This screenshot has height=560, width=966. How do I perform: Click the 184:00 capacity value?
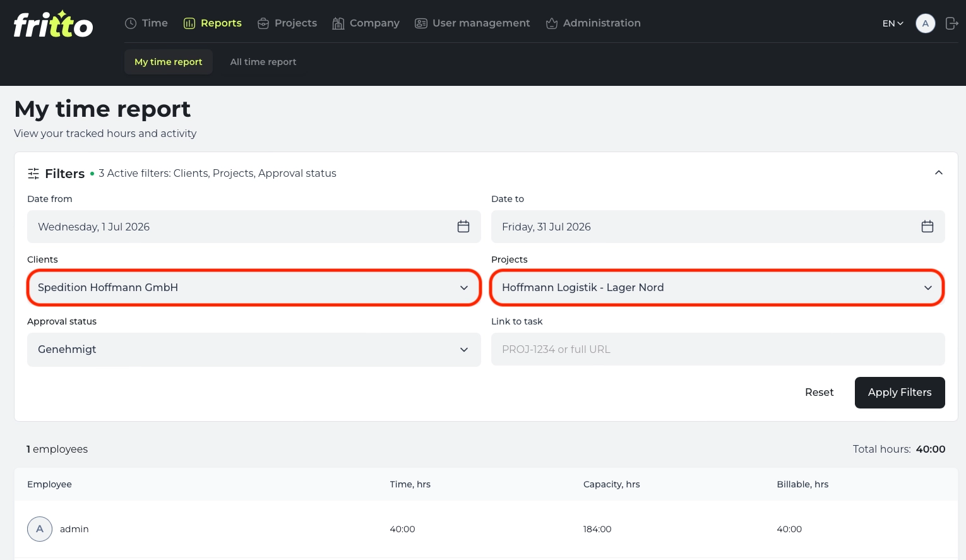tap(597, 529)
